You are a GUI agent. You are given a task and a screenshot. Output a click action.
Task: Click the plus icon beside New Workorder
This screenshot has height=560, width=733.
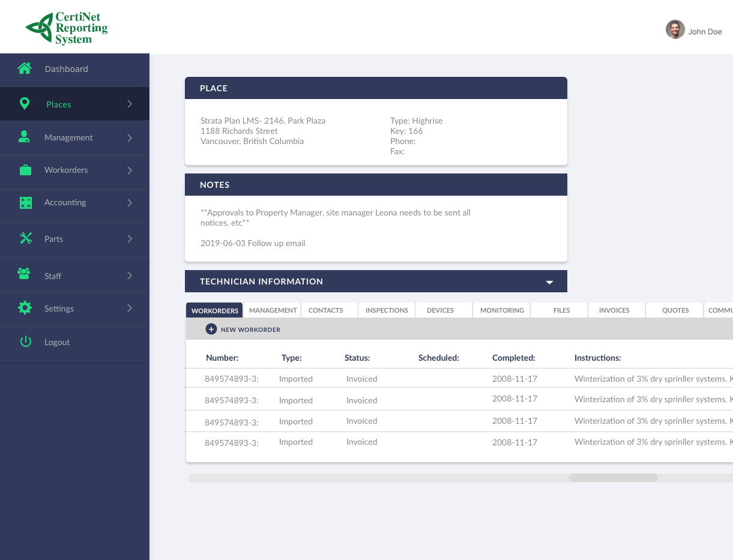(211, 329)
